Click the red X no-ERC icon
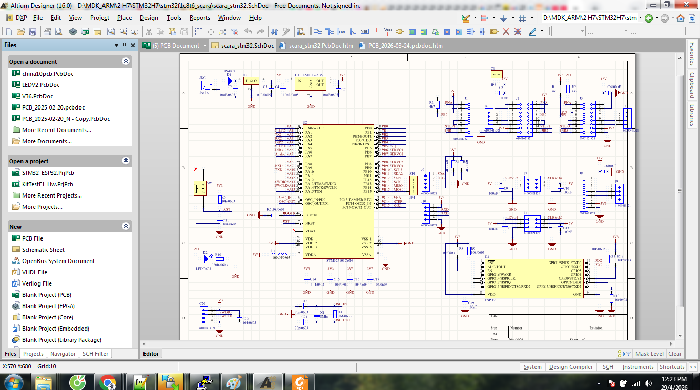Viewport: 700px width, 390px height. pyautogui.click(x=506, y=32)
